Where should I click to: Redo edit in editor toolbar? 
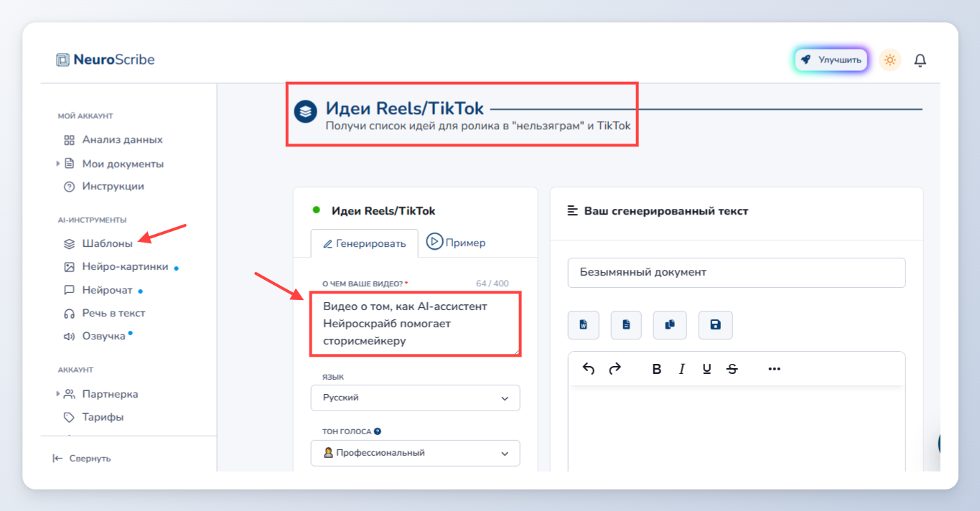tap(615, 369)
